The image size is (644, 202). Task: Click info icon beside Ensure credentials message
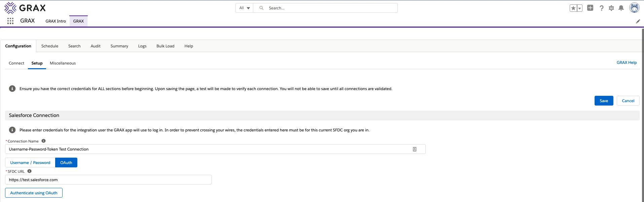pyautogui.click(x=12, y=89)
